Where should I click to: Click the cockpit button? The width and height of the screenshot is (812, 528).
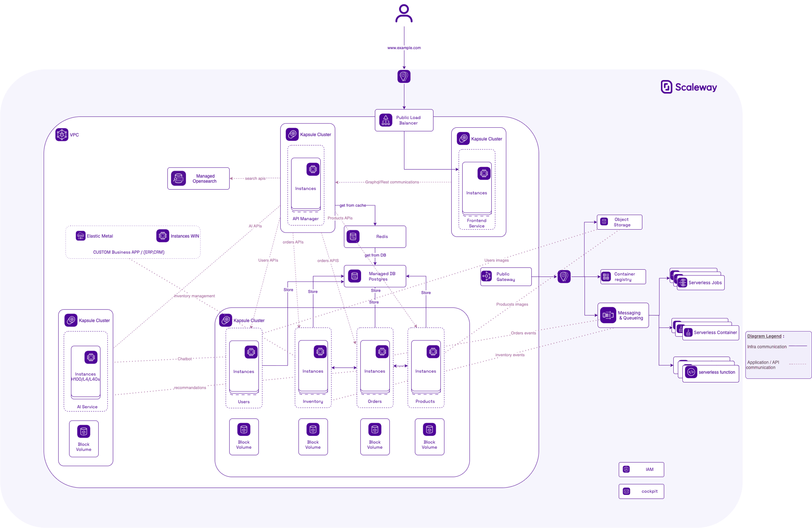pos(641,491)
